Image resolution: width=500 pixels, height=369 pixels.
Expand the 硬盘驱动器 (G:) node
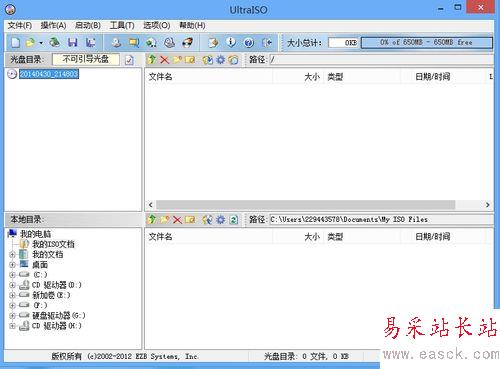(x=12, y=316)
